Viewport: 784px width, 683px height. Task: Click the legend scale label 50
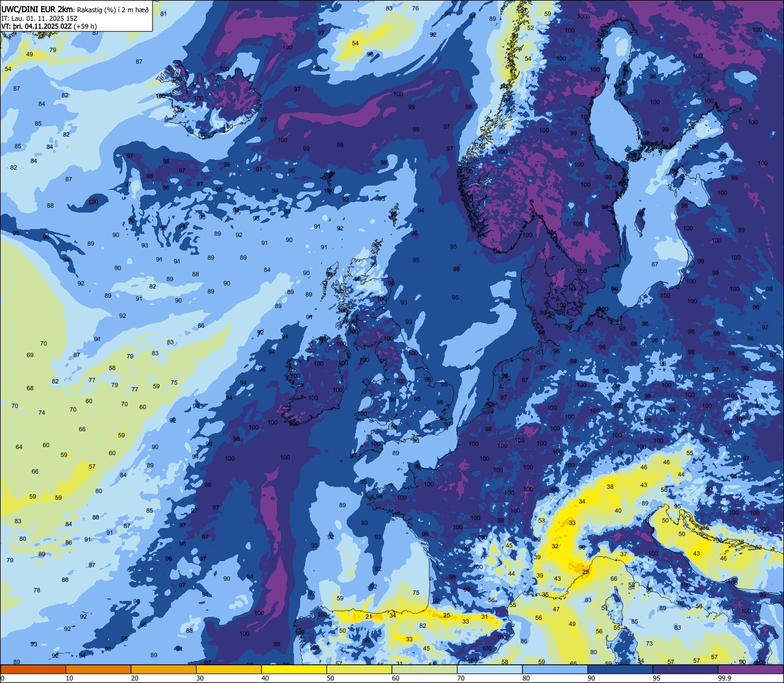click(330, 678)
